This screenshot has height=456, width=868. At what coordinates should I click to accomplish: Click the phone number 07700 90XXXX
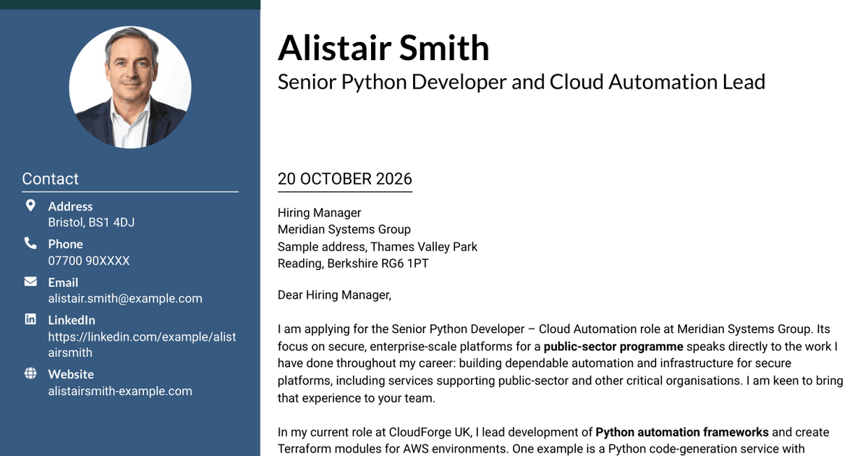tap(89, 261)
